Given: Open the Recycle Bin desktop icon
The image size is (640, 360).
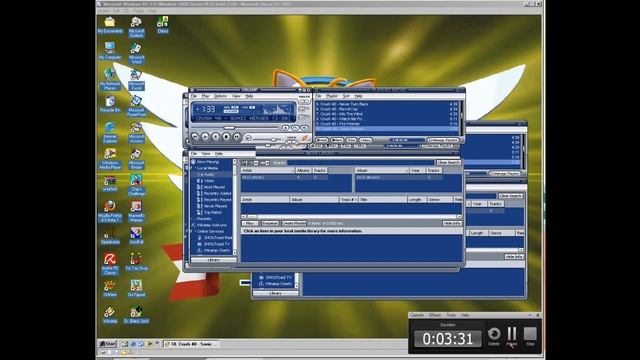Looking at the screenshot, I should 110,104.
